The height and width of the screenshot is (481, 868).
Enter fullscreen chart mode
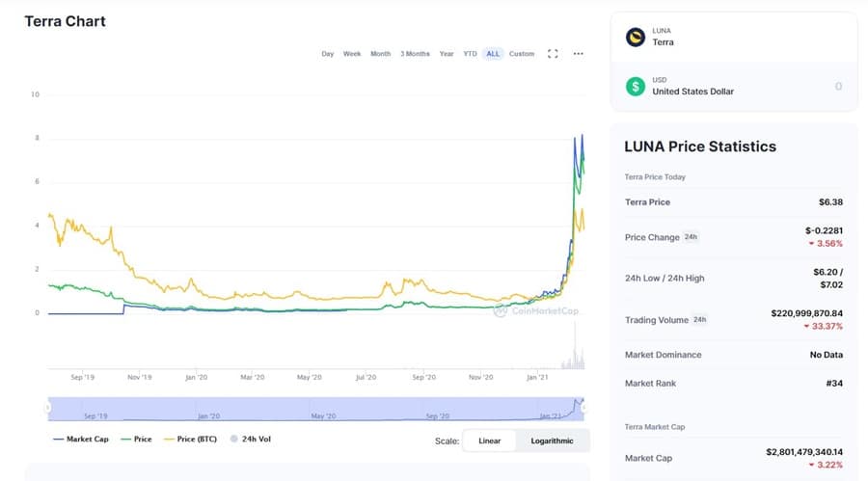point(553,54)
